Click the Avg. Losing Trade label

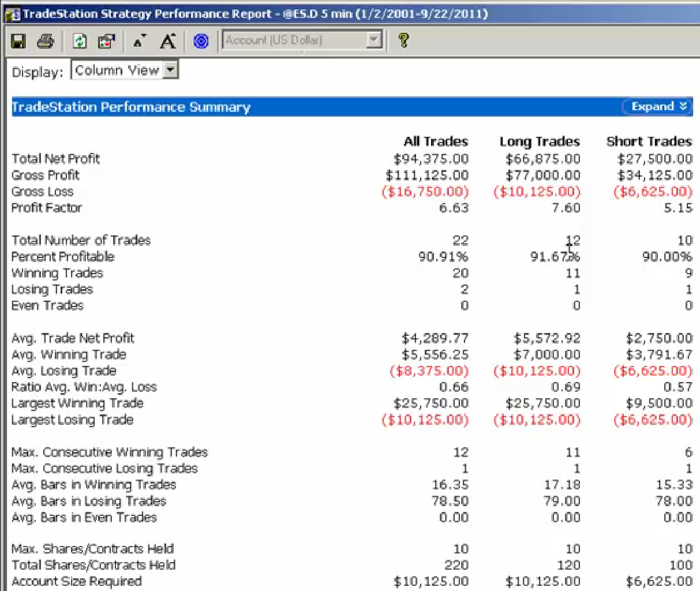(x=64, y=371)
